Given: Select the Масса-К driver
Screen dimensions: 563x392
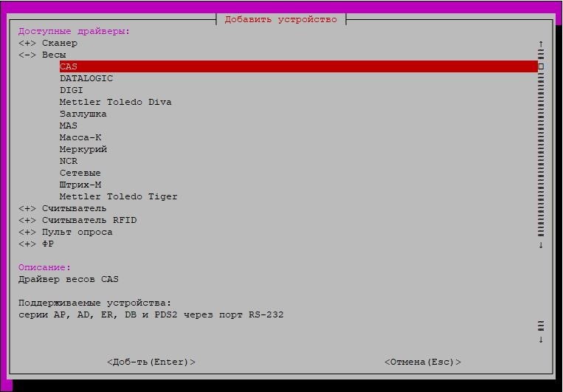Looking at the screenshot, I should tap(80, 137).
